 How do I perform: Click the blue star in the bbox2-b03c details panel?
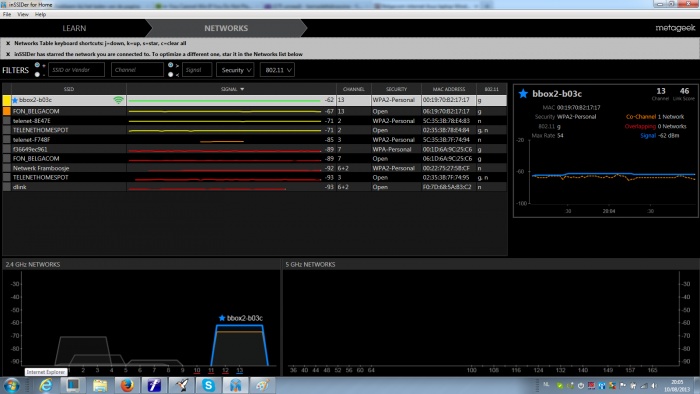click(523, 94)
